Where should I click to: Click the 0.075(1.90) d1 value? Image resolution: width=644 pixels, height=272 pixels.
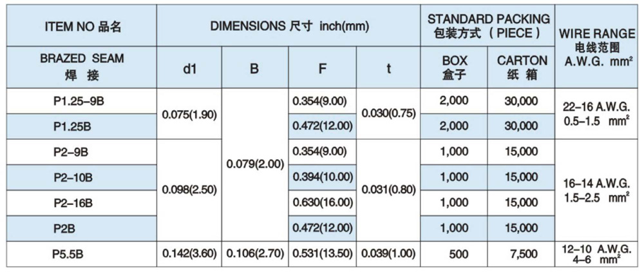click(x=189, y=114)
